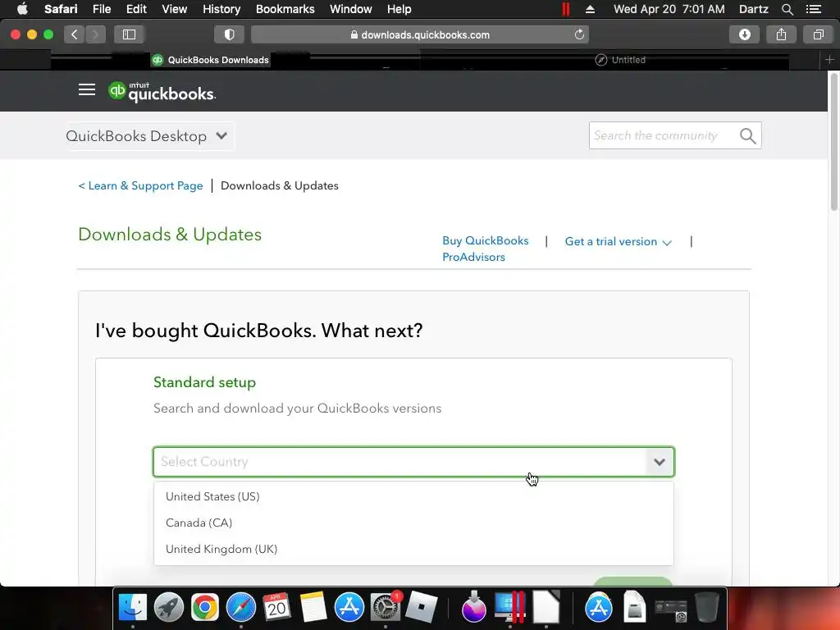Viewport: 840px width, 630px height.
Task: Toggle the Safari sidebar button
Action: (x=129, y=34)
